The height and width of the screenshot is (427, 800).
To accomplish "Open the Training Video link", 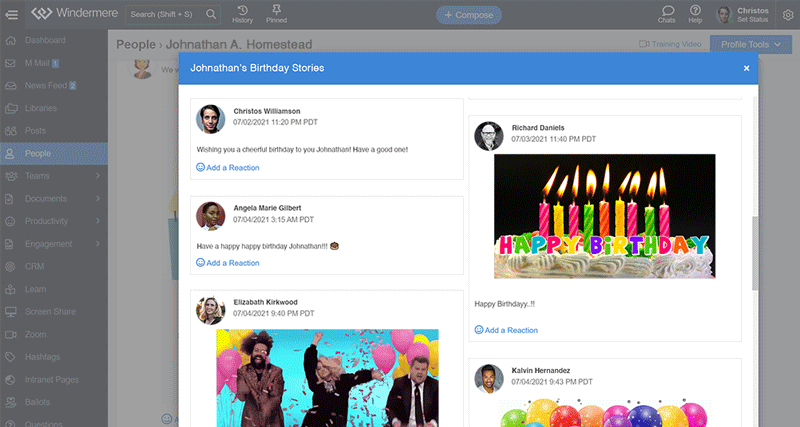I will (x=670, y=44).
